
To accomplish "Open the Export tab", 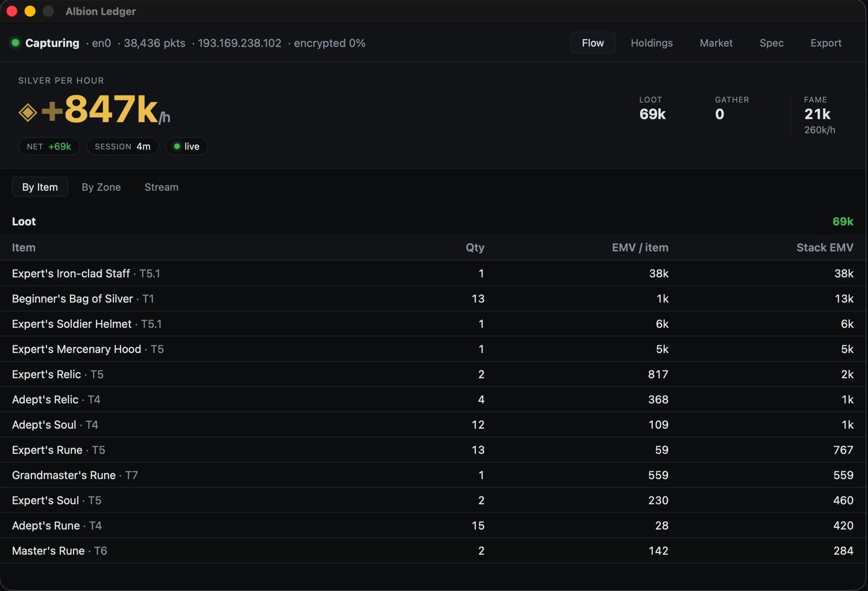I will 826,43.
